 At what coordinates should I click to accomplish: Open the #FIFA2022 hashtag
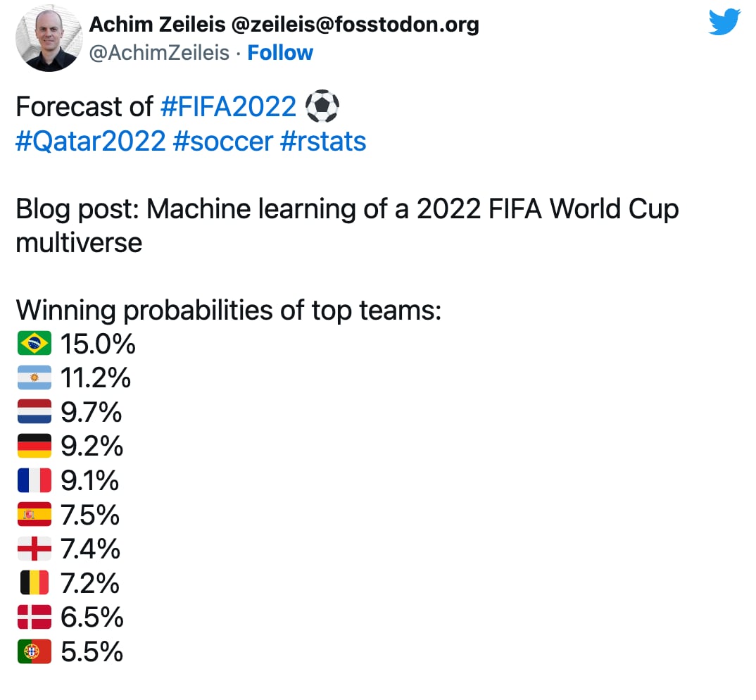tap(229, 107)
